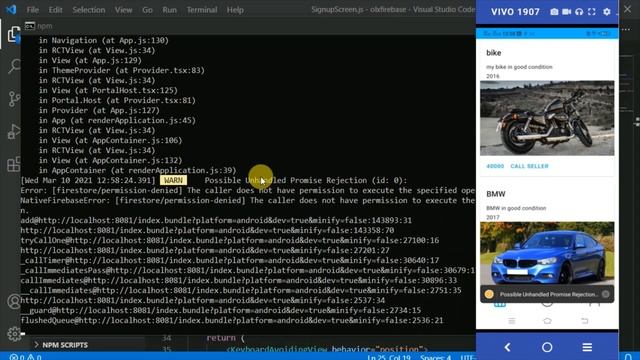The image size is (640, 360).
Task: Click the Spaces: 4 indentation status entry
Action: pyautogui.click(x=436, y=357)
